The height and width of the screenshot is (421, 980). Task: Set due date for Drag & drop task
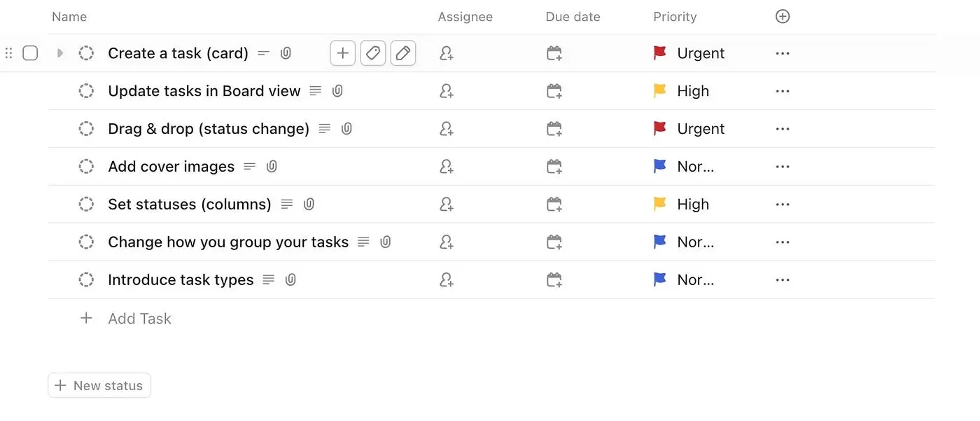click(x=554, y=129)
